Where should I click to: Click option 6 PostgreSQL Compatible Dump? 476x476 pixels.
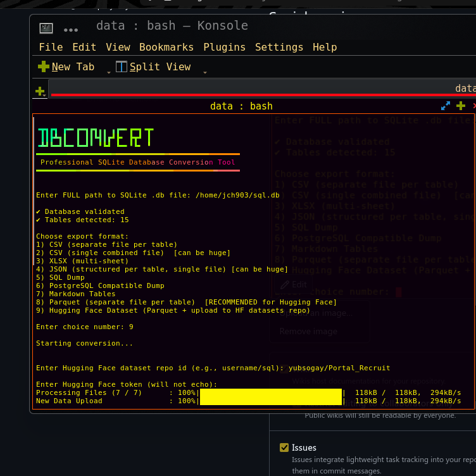coord(100,285)
